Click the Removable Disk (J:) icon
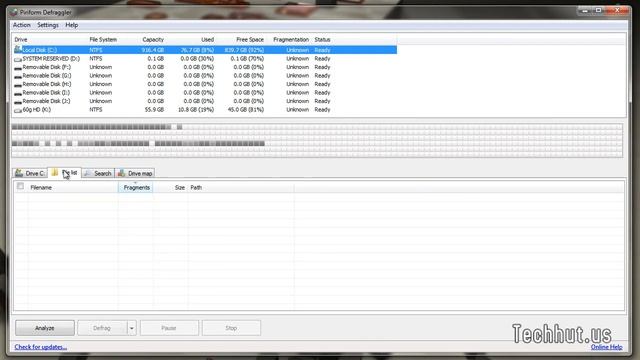The image size is (640, 360). tap(18, 102)
